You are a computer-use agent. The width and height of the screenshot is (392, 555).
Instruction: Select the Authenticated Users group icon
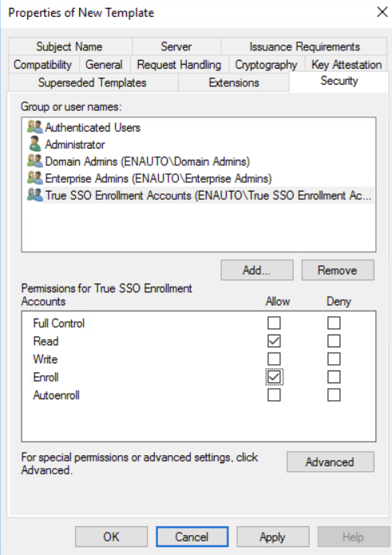click(35, 127)
